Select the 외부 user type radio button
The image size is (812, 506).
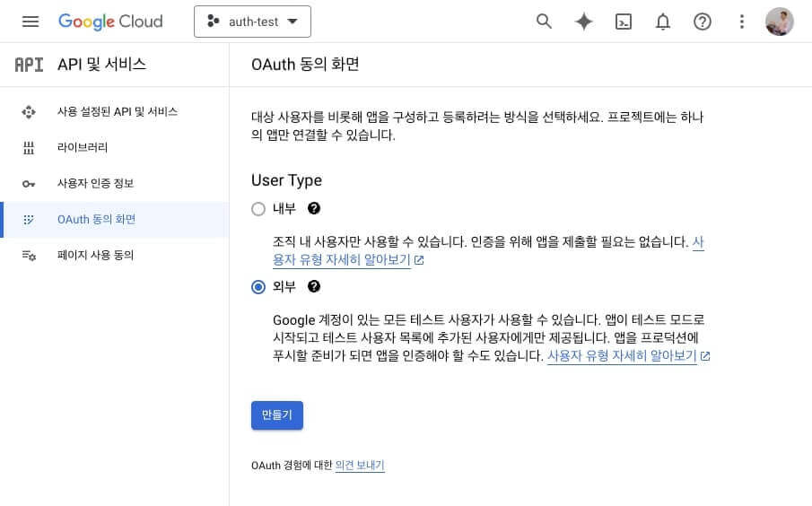click(258, 287)
